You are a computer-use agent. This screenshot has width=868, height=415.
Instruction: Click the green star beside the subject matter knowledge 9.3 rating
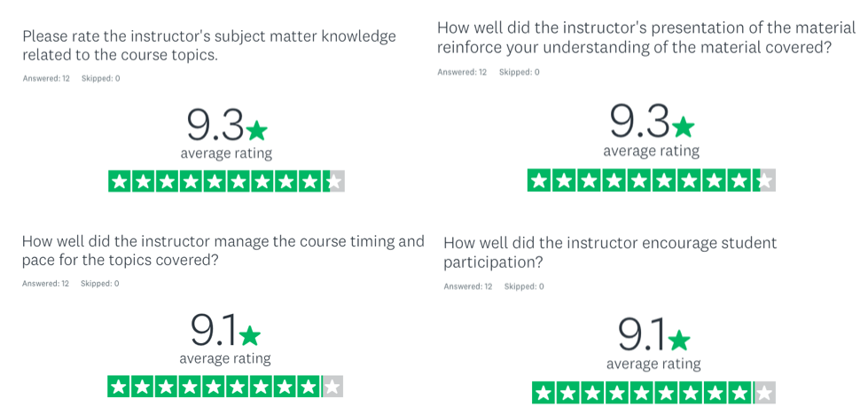click(x=256, y=130)
